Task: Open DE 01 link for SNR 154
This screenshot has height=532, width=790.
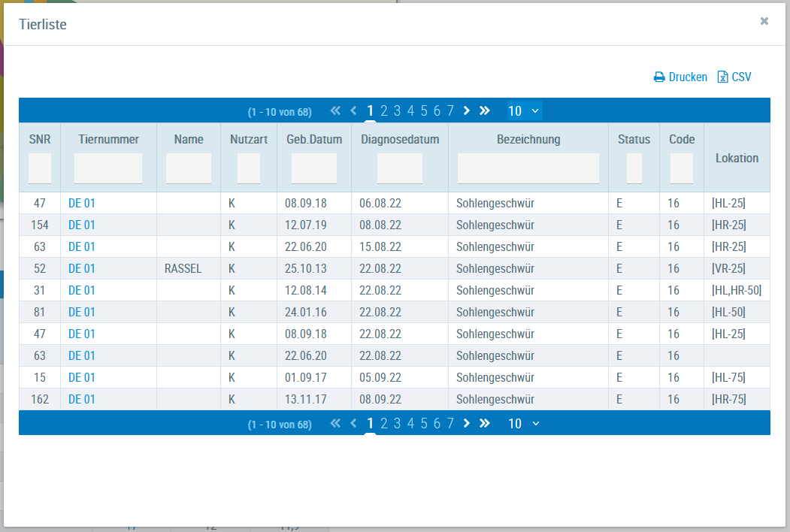Action: (x=82, y=225)
